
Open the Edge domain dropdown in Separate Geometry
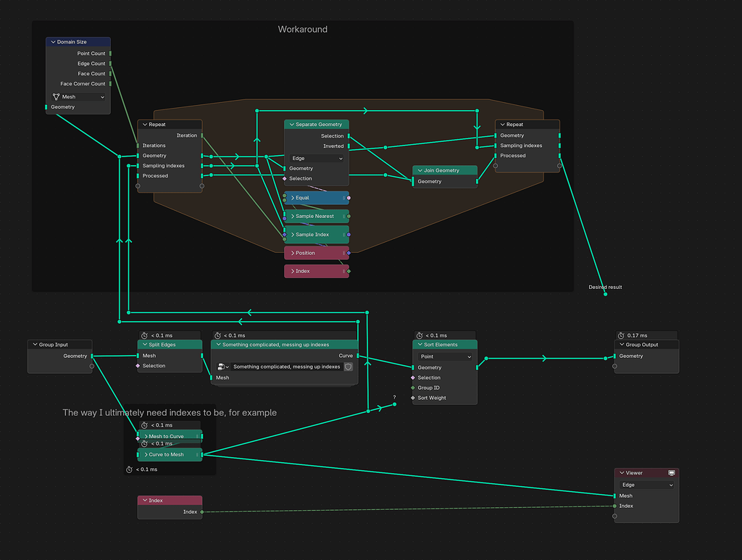(317, 159)
